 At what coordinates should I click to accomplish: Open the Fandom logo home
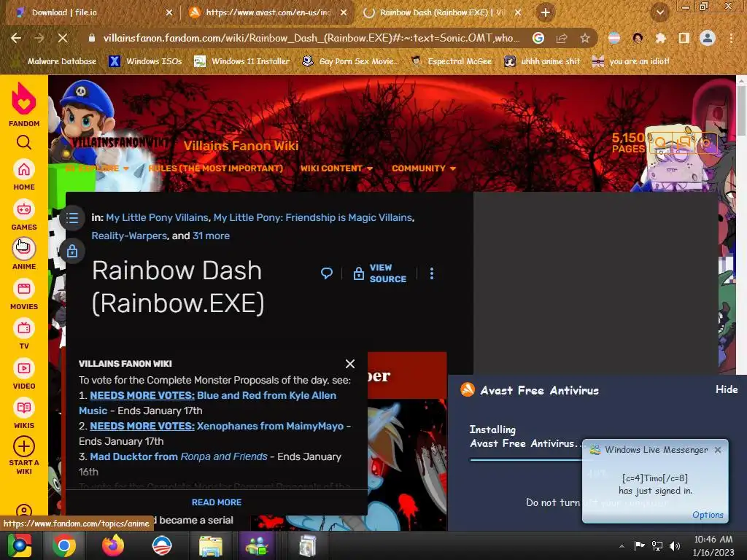(24, 104)
